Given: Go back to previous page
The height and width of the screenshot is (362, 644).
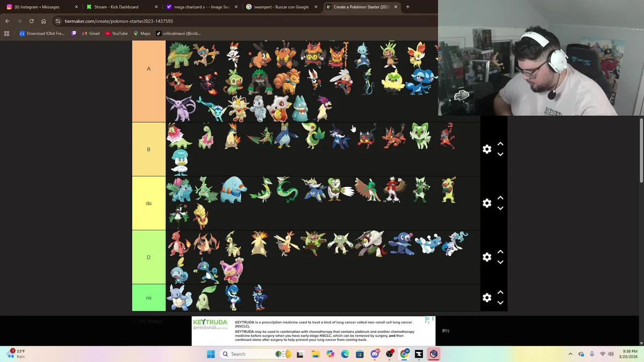Looking at the screenshot, I should click(x=7, y=21).
